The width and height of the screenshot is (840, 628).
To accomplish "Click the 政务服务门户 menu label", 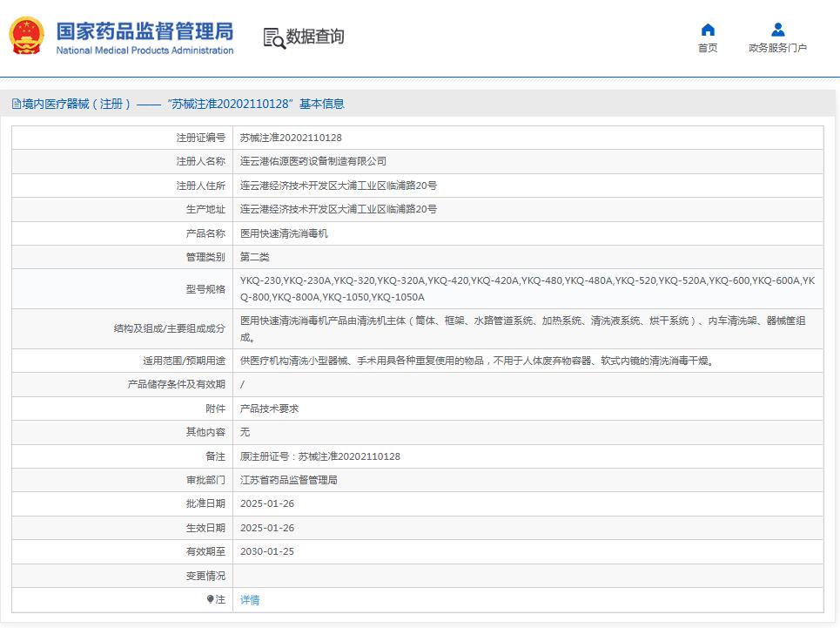I will tap(776, 48).
